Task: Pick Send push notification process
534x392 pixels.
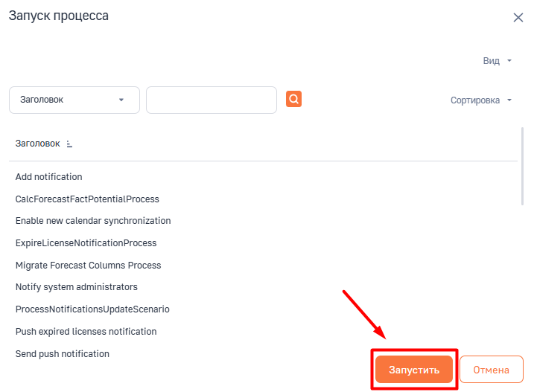Action: 63,354
